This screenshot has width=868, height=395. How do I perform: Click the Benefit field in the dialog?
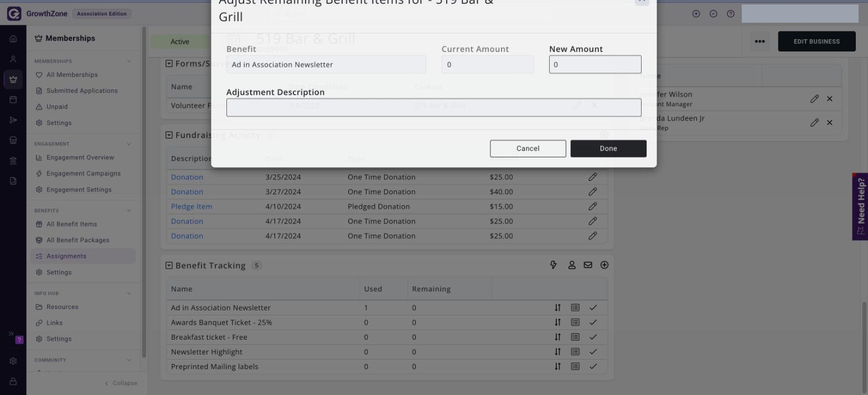[x=326, y=64]
